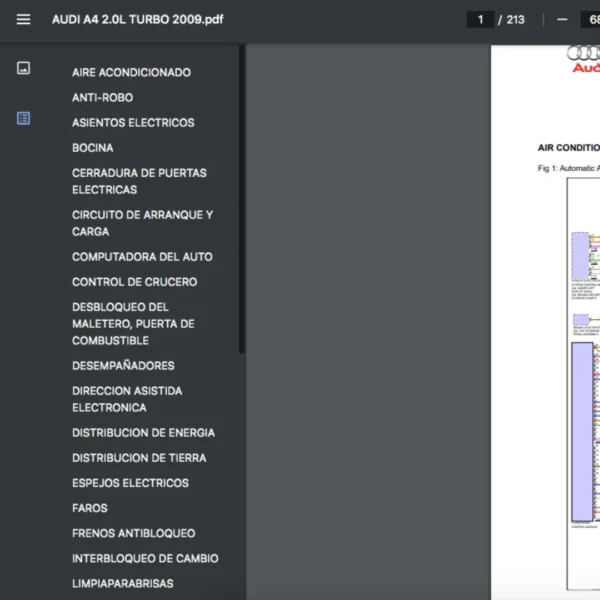Click the zoom percentage field

point(590,20)
